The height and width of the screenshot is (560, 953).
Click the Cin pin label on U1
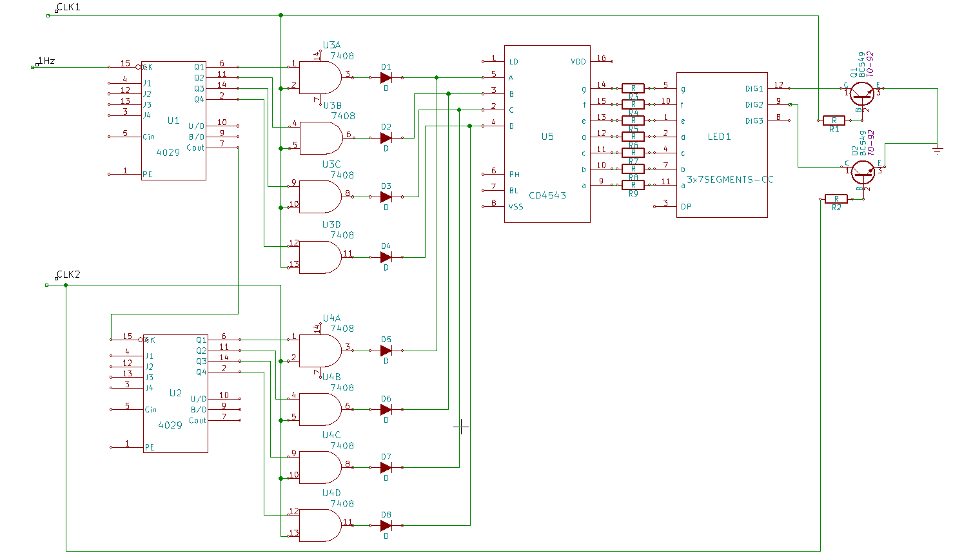click(149, 137)
